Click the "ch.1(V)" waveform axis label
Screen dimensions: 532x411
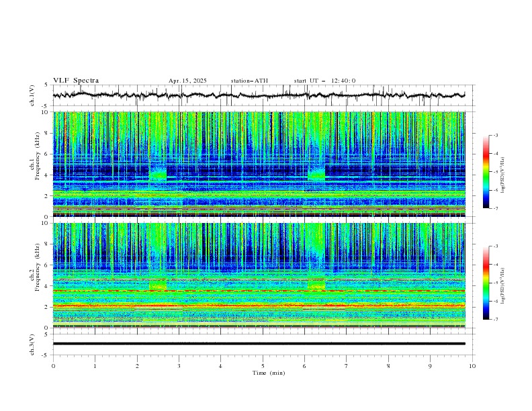[32, 95]
